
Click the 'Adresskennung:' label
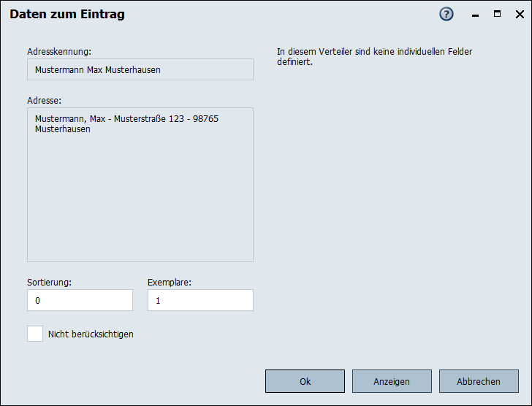point(59,52)
